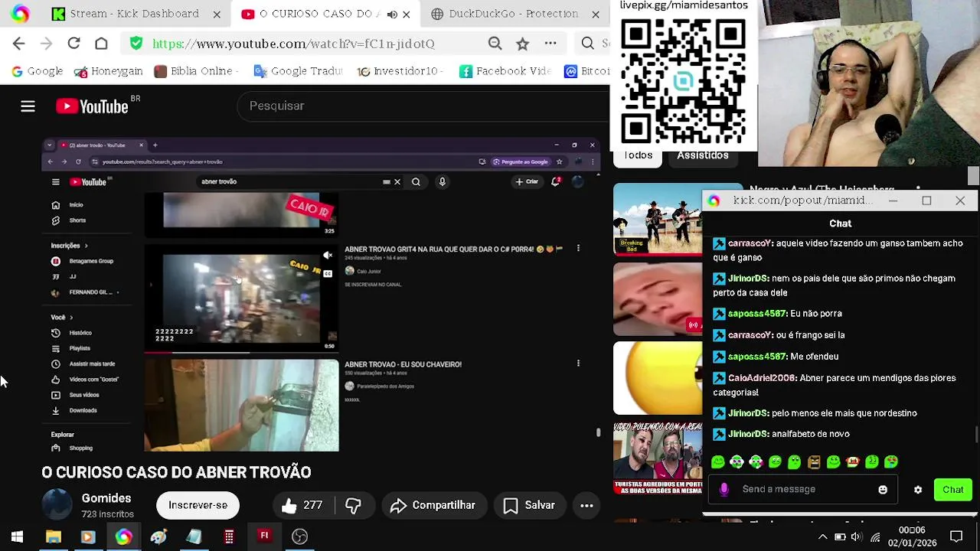Go back using the browser back arrow
Viewport: 980px width, 551px height.
(x=19, y=44)
